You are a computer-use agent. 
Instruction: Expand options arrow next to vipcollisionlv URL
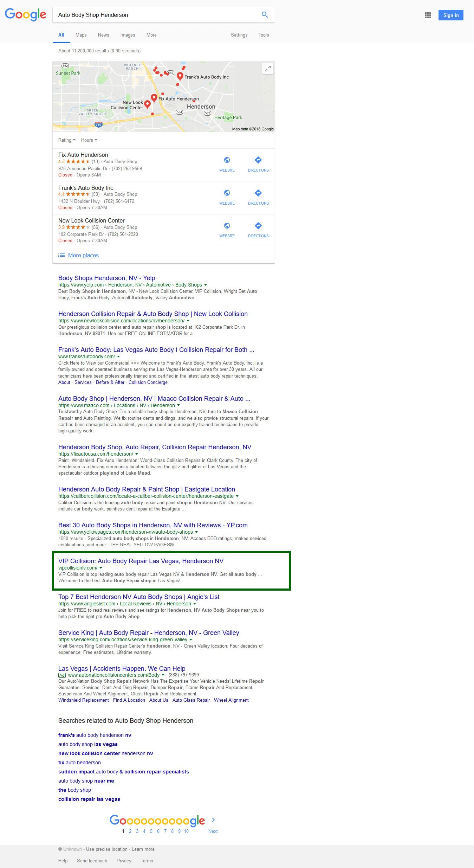[x=101, y=568]
